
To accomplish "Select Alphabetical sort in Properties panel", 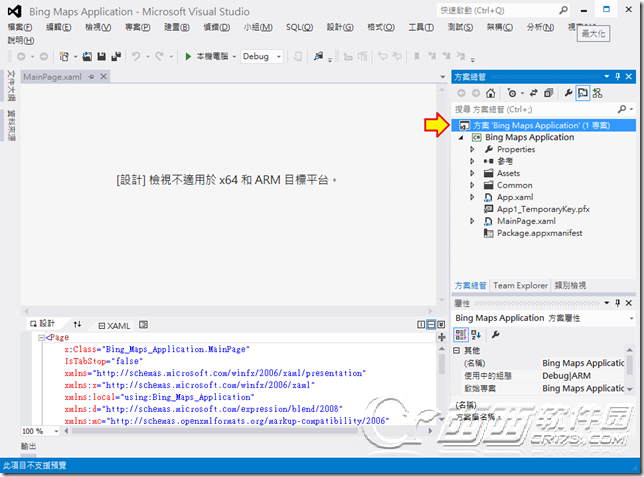I will point(476,334).
